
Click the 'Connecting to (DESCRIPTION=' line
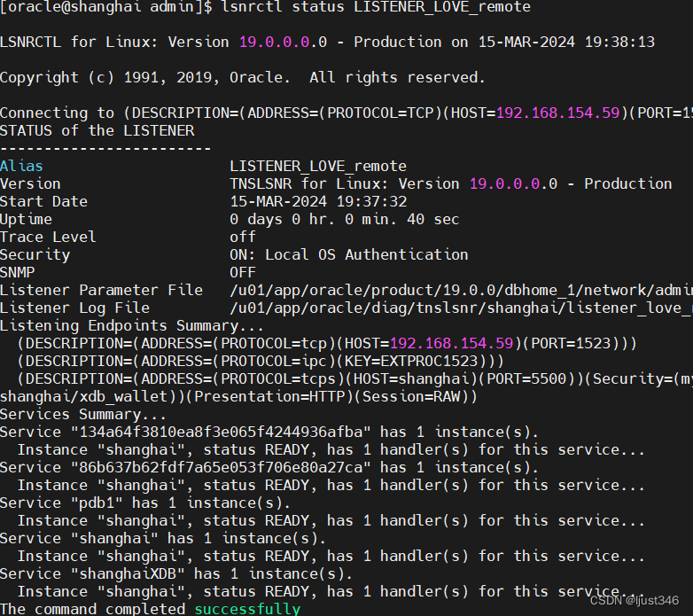pos(346,113)
